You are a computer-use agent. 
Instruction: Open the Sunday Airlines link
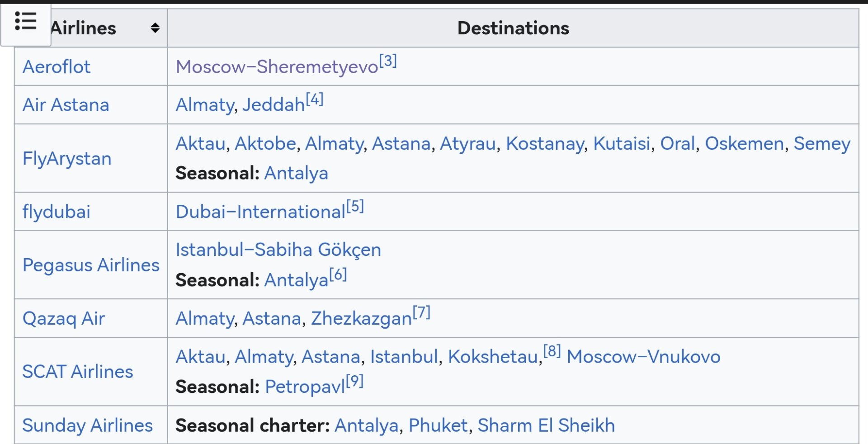[x=87, y=425]
